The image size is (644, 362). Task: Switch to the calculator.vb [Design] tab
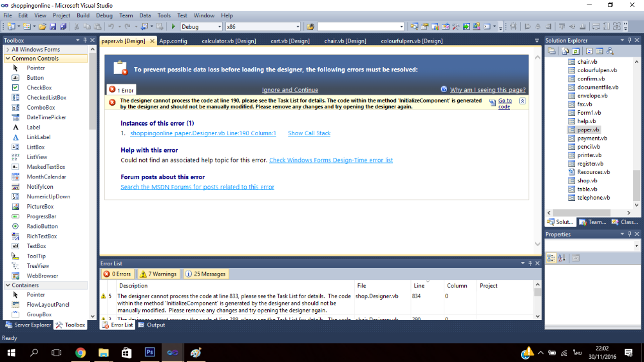pyautogui.click(x=229, y=41)
